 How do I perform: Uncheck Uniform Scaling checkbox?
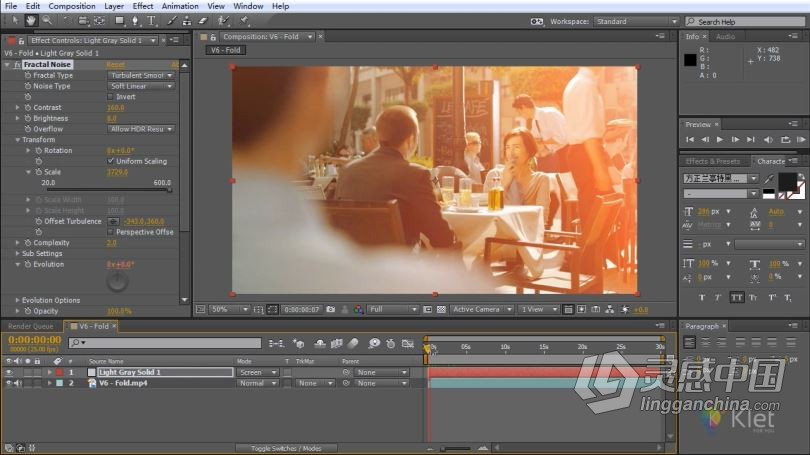[x=111, y=161]
